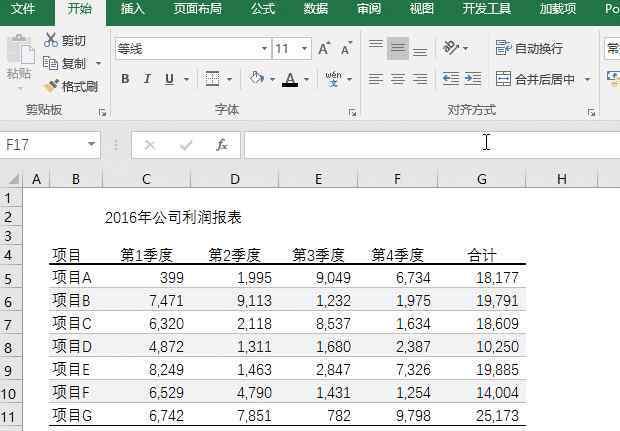Screen dimensions: 620x431
Task: Open the Name Box dropdown arrow
Action: click(92, 144)
